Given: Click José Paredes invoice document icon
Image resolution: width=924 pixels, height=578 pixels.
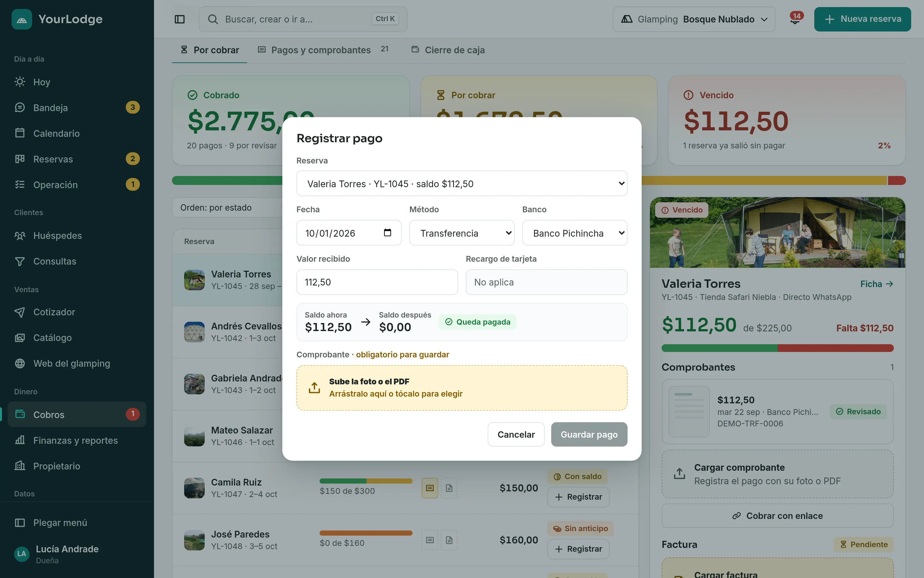Looking at the screenshot, I should point(449,540).
